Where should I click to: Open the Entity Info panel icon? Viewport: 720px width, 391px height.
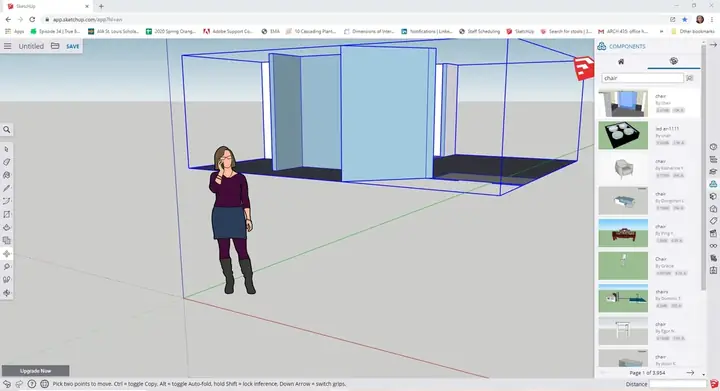point(713,147)
